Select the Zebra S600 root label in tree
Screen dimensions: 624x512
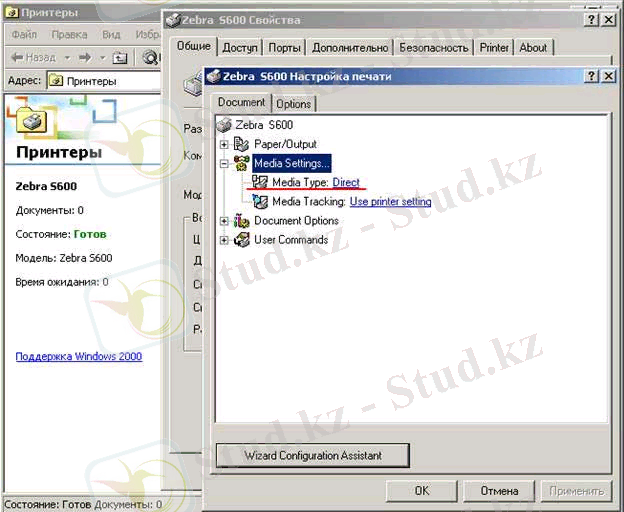click(x=264, y=125)
